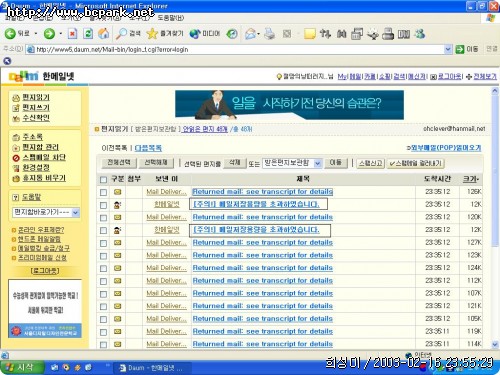Stop page loading with red X icon
Image resolution: width=500 pixels, height=375 pixels.
[x=72, y=33]
